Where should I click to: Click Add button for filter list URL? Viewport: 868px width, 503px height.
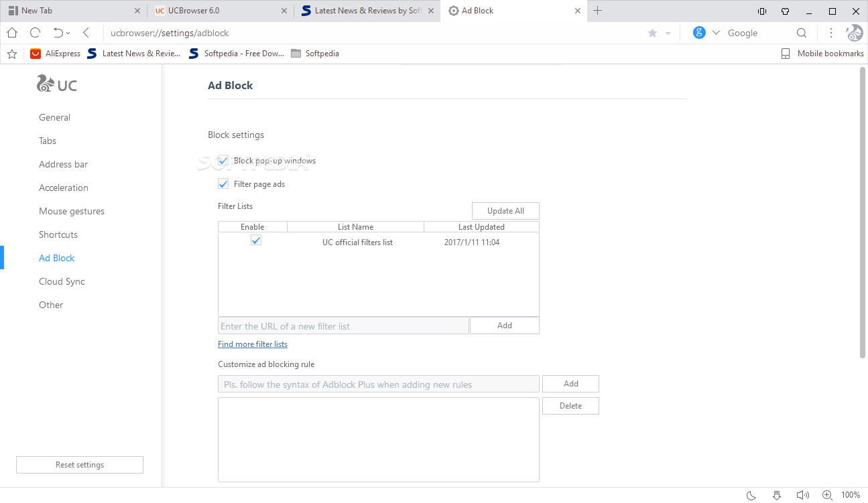505,326
